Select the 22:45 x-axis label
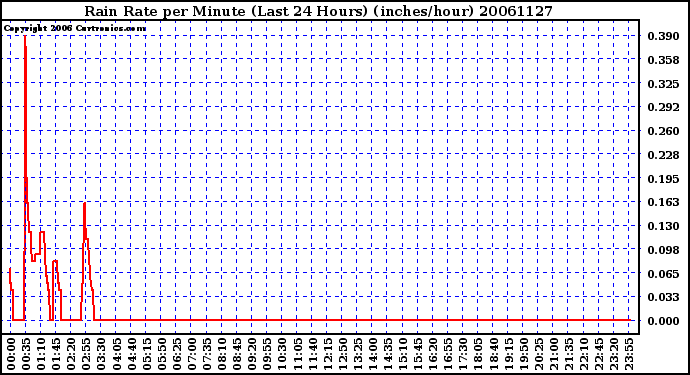This screenshot has height=375, width=690. point(598,354)
